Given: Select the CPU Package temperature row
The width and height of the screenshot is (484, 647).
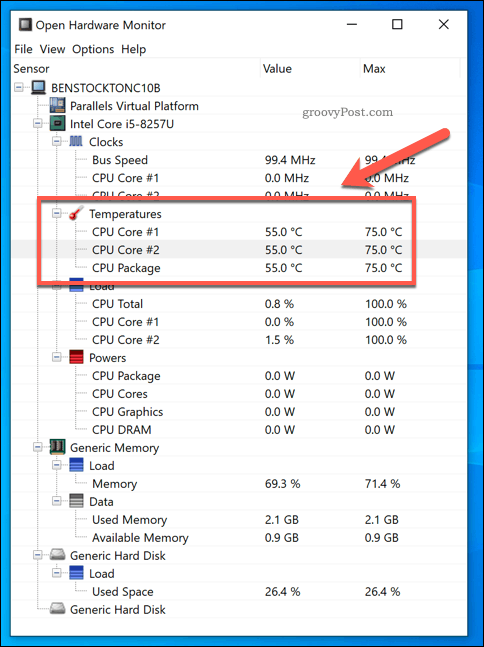Looking at the screenshot, I should (x=238, y=268).
